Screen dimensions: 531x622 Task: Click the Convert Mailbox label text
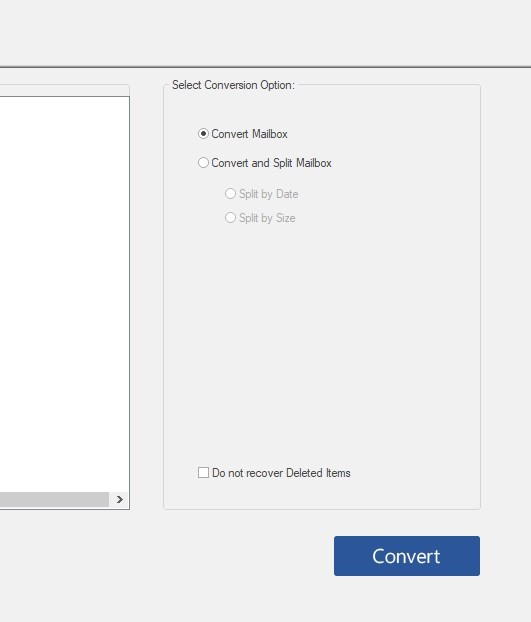click(249, 134)
